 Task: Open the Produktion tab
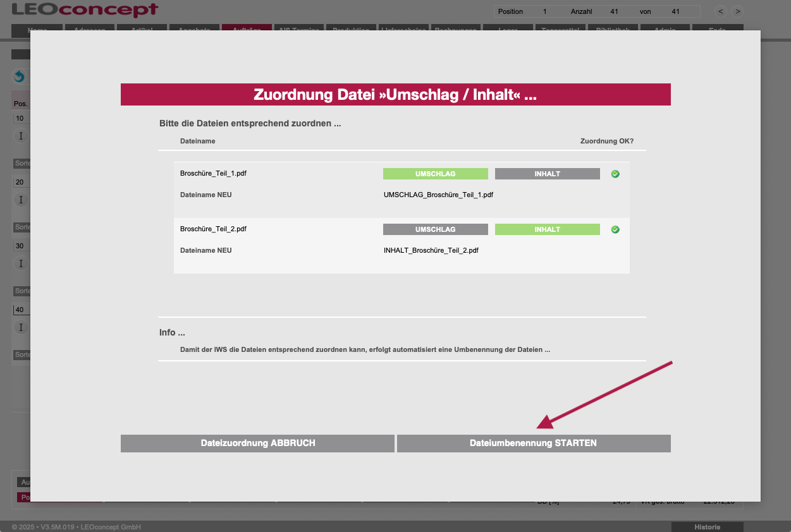[x=352, y=28]
